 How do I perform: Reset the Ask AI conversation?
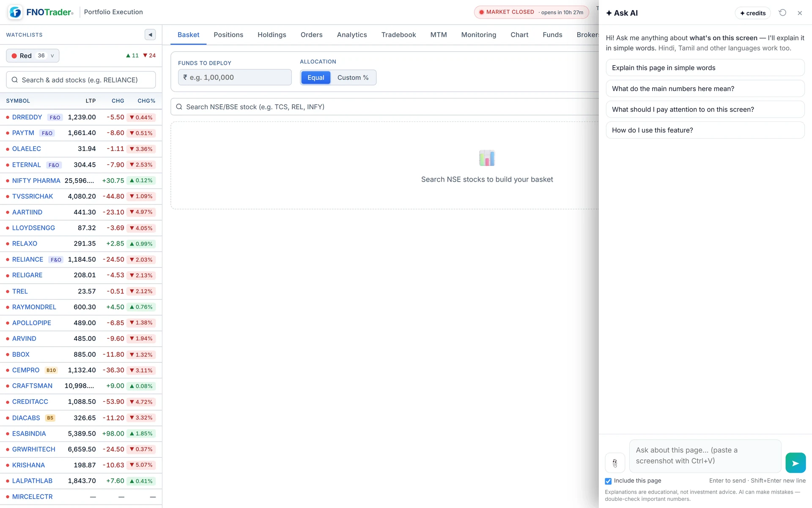[782, 13]
